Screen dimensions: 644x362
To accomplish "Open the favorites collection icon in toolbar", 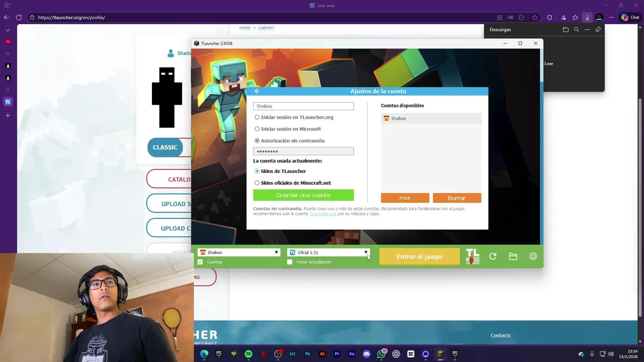I will point(575,18).
